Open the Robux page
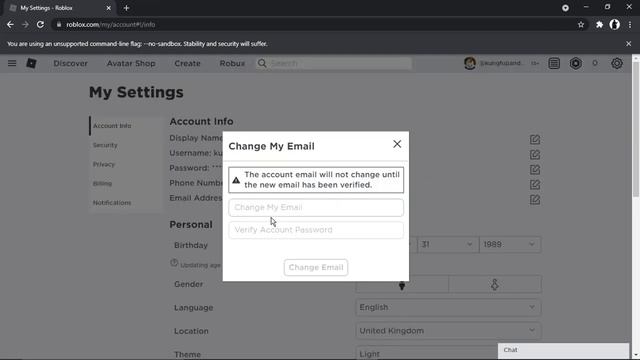The height and width of the screenshot is (360, 640). point(232,63)
